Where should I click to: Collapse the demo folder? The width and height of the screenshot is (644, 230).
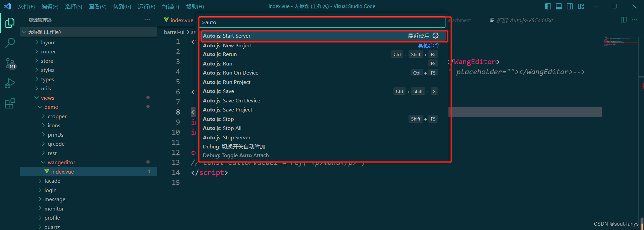pyautogui.click(x=89, y=107)
